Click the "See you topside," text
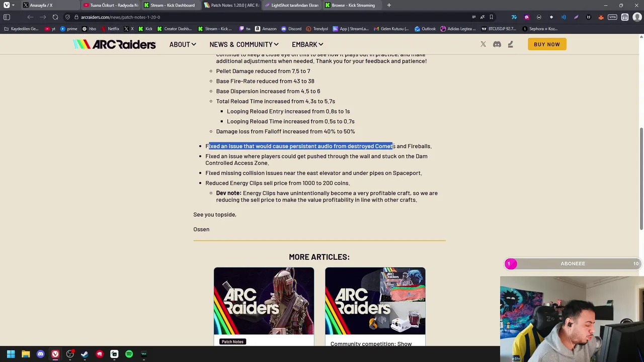This screenshot has height=362, width=644. 215,215
